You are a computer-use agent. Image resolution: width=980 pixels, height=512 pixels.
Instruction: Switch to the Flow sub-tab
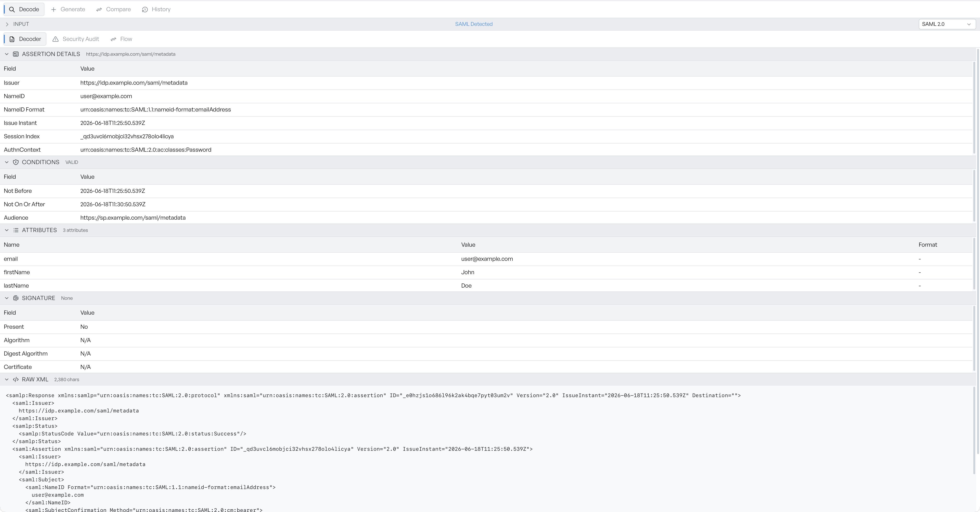pos(121,39)
